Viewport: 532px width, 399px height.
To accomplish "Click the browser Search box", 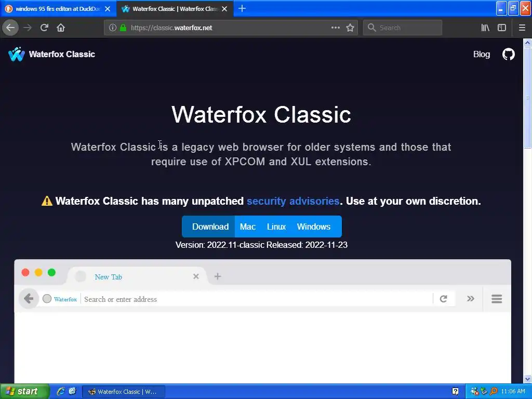I will coord(403,28).
